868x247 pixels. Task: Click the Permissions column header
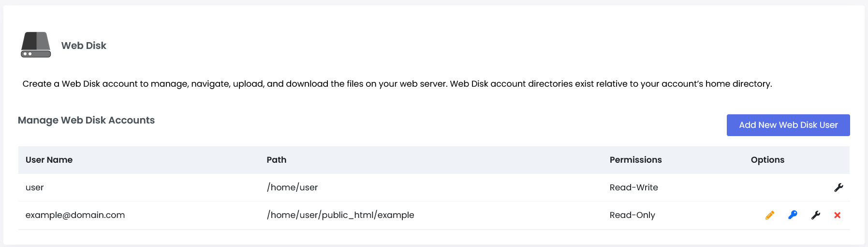635,160
